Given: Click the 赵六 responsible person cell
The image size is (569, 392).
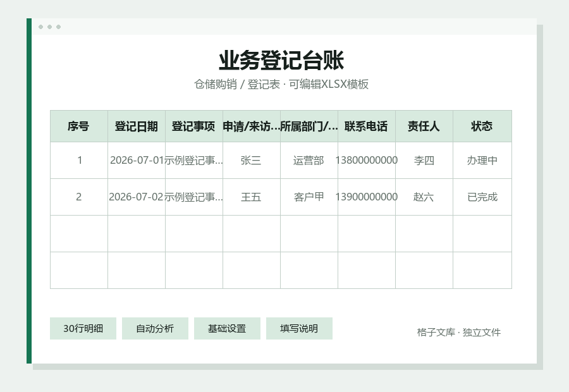Looking at the screenshot, I should click(424, 197).
